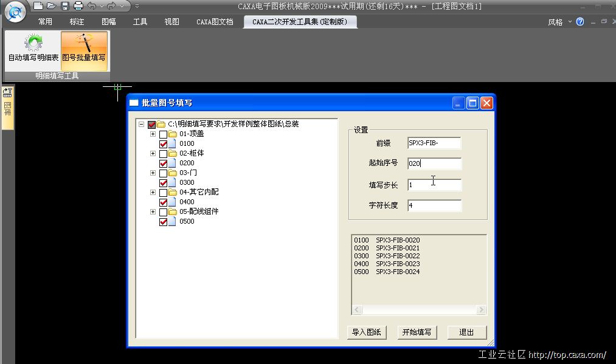Click 导入图纸 import drawings button
Image resolution: width=616 pixels, height=364 pixels.
coord(367,332)
